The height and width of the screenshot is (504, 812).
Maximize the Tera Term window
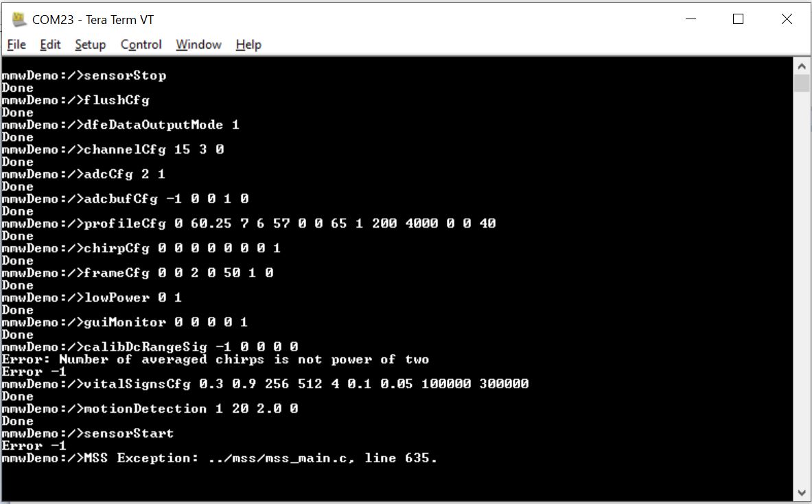coord(739,19)
